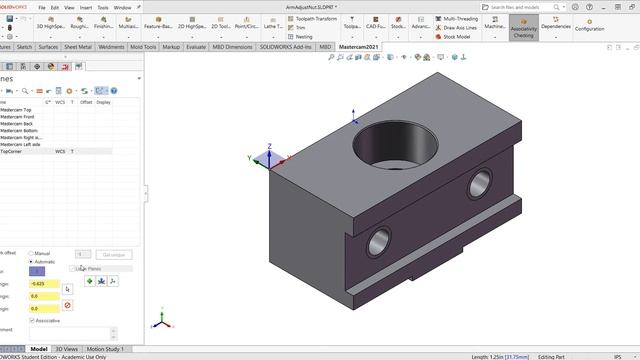This screenshot has height=360, width=640.
Task: Select the Automatic work offset radio button
Action: coord(31,262)
